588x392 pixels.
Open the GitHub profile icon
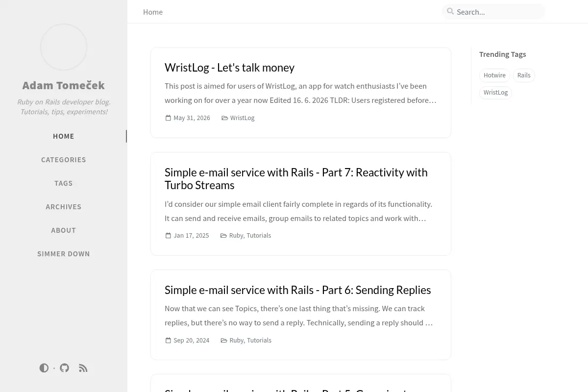pos(65,368)
